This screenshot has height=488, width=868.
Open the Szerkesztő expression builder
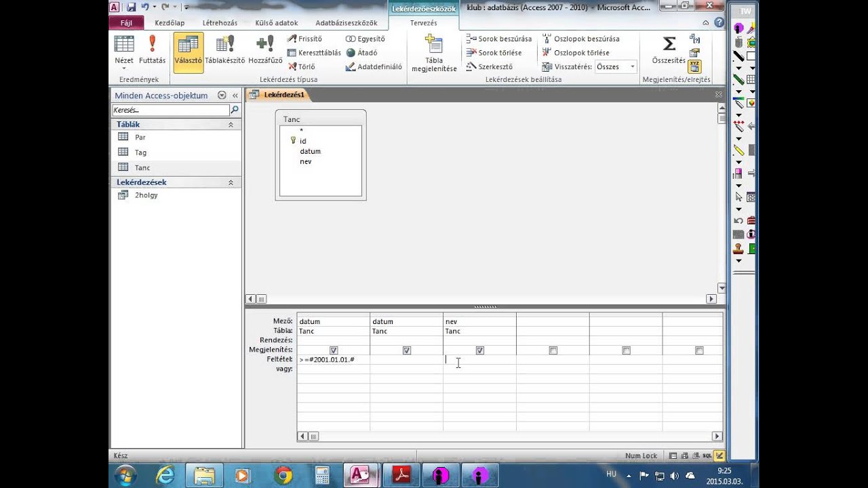(490, 66)
